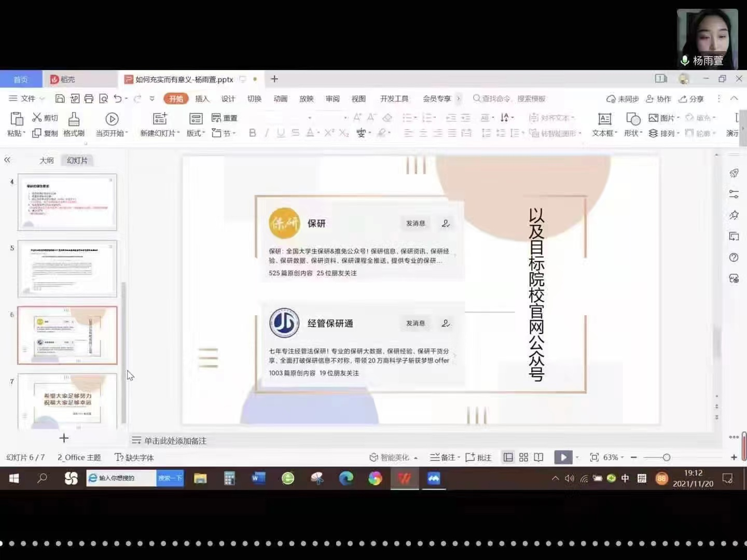The image size is (747, 560).
Task: Click the 当页开始 slideshow icon
Action: click(112, 119)
